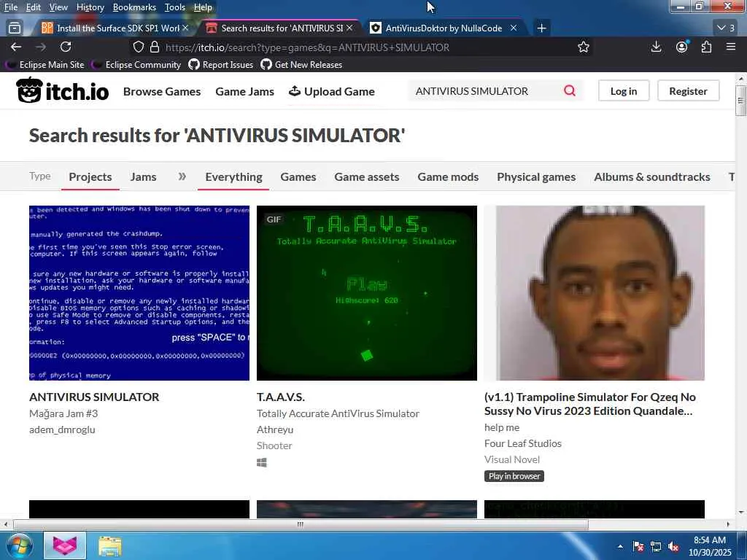The image size is (747, 560).
Task: Open Game Jams link
Action: (244, 91)
